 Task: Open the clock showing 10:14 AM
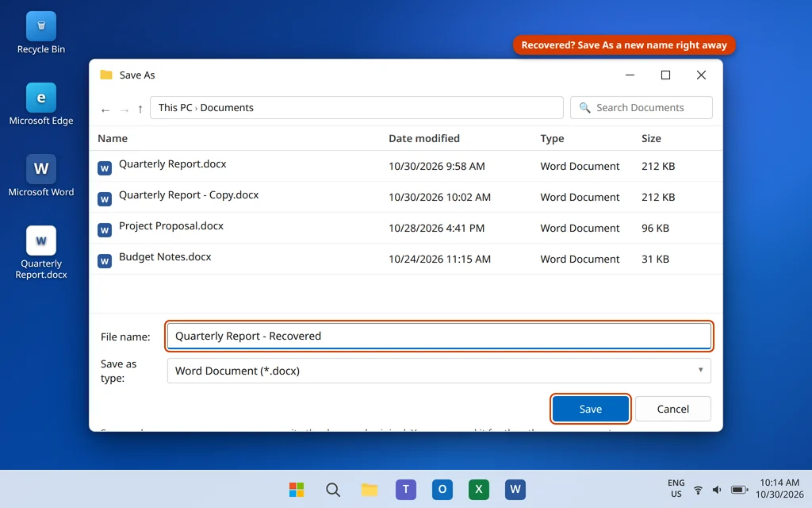tap(779, 488)
